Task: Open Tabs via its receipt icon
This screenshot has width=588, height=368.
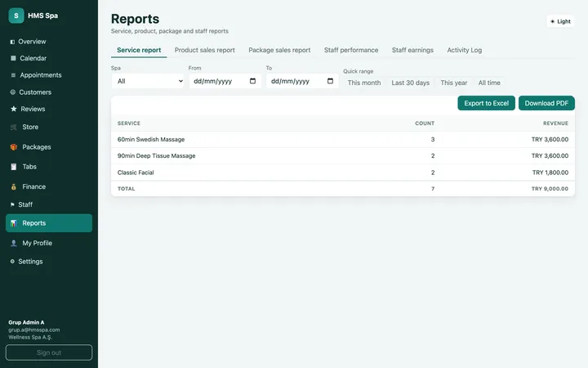Action: coord(14,167)
